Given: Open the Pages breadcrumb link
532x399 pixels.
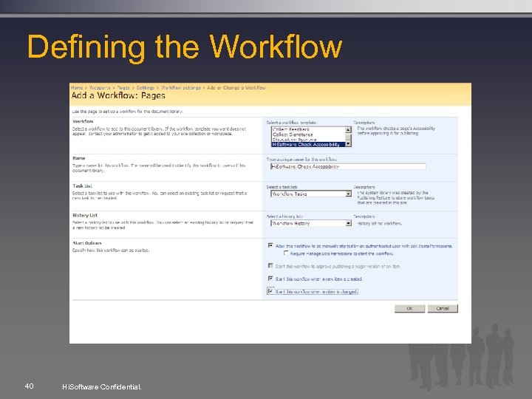Looking at the screenshot, I should click(x=123, y=87).
